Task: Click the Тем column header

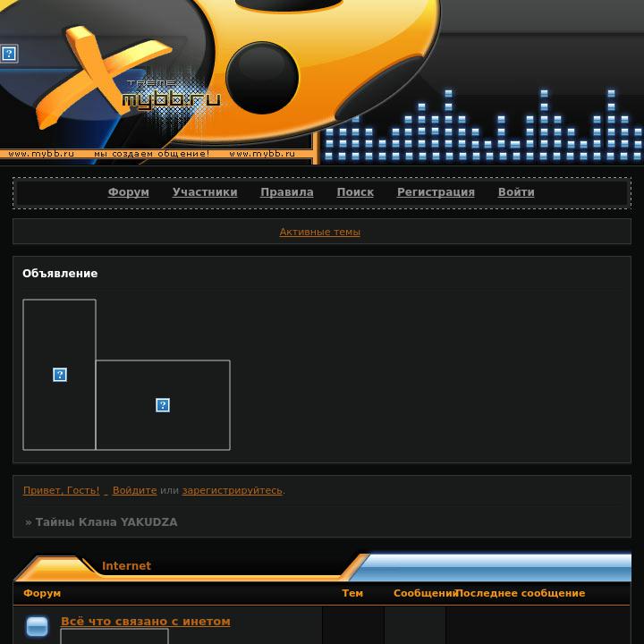Action: pyautogui.click(x=352, y=593)
